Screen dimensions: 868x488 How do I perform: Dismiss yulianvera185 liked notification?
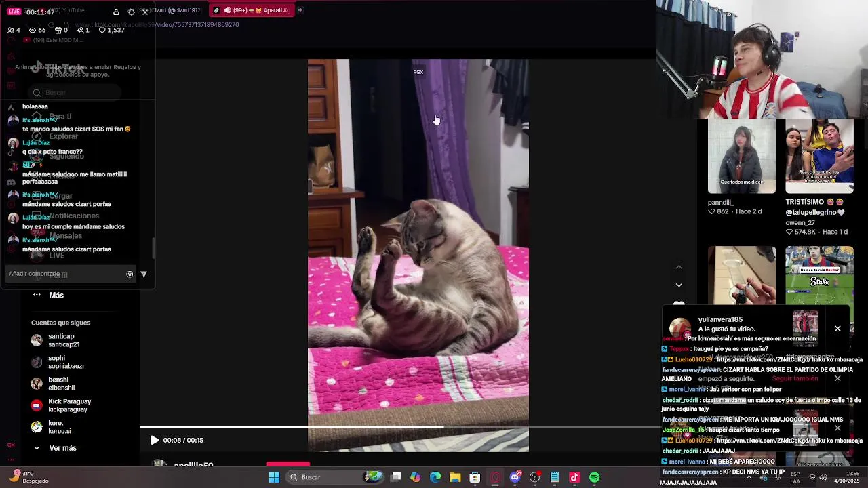click(837, 329)
